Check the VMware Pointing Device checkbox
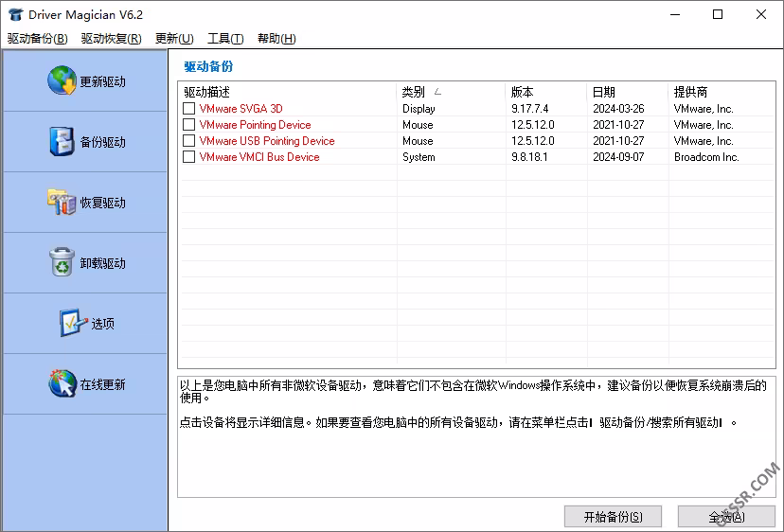The height and width of the screenshot is (532, 784). (189, 125)
